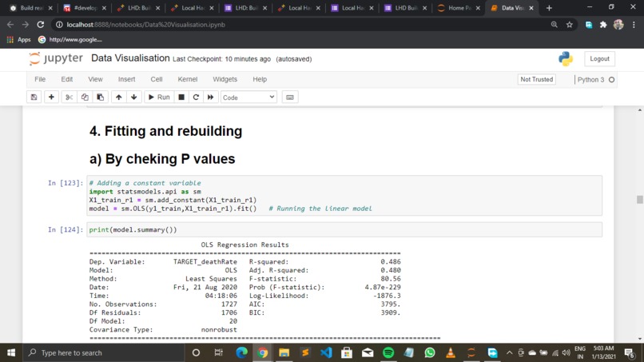The width and height of the screenshot is (644, 362).
Task: Click the browser address bar
Action: click(304, 25)
